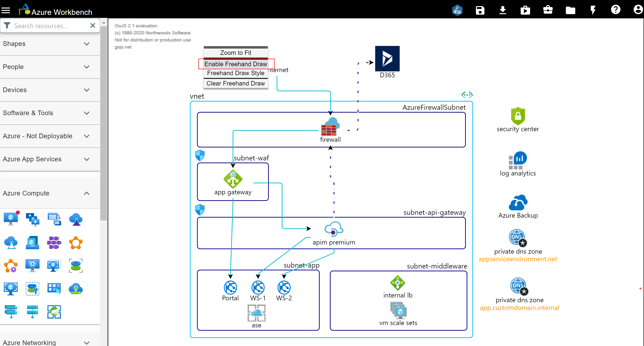
Task: Choose Zoom to Fit menu entry
Action: [236, 53]
